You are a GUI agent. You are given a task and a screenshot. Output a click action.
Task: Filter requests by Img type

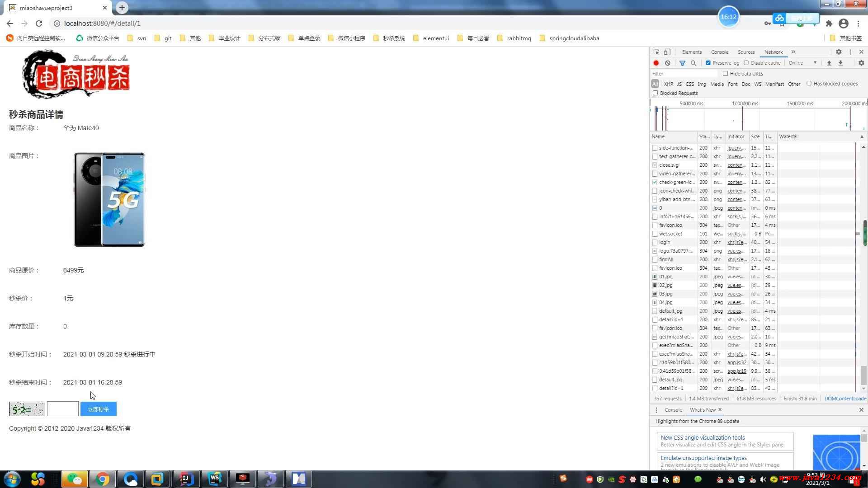[x=702, y=84]
